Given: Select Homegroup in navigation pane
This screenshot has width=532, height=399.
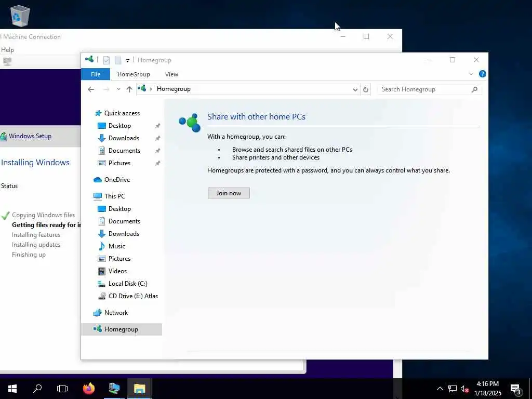Looking at the screenshot, I should coord(121,329).
